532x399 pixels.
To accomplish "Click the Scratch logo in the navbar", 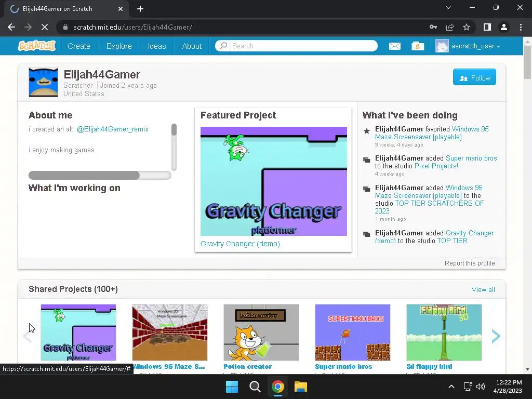I will coord(37,46).
